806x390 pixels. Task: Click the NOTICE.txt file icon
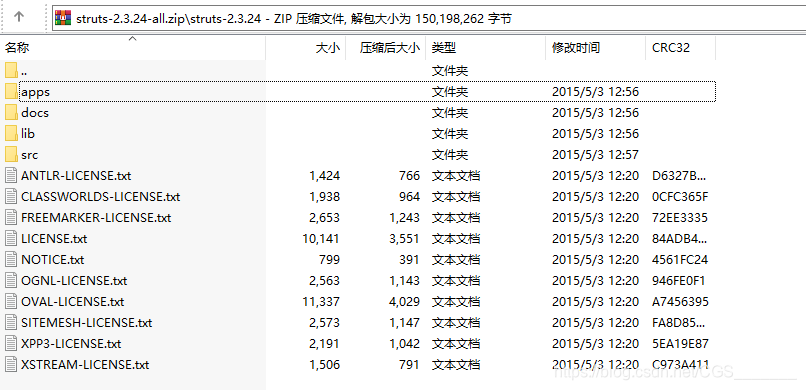[11, 259]
